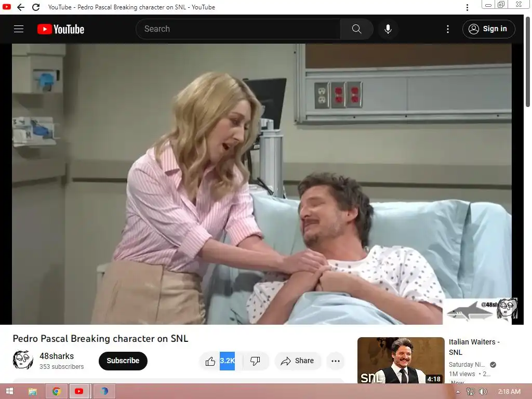Open the Windows Start button
532x399 pixels.
[x=9, y=391]
